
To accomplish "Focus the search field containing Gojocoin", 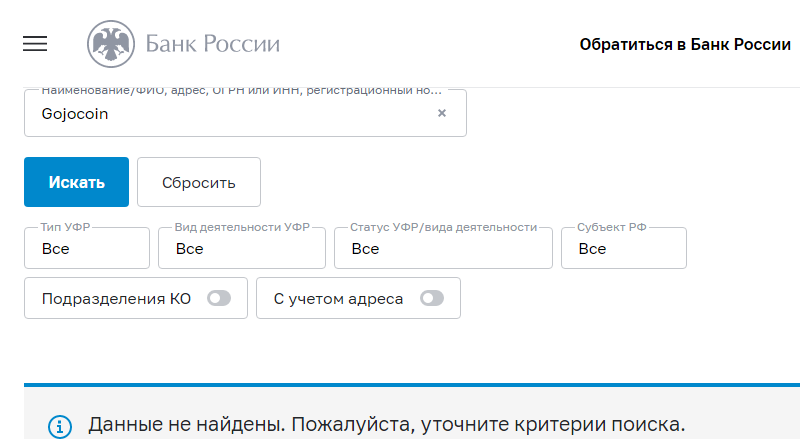I will click(245, 113).
